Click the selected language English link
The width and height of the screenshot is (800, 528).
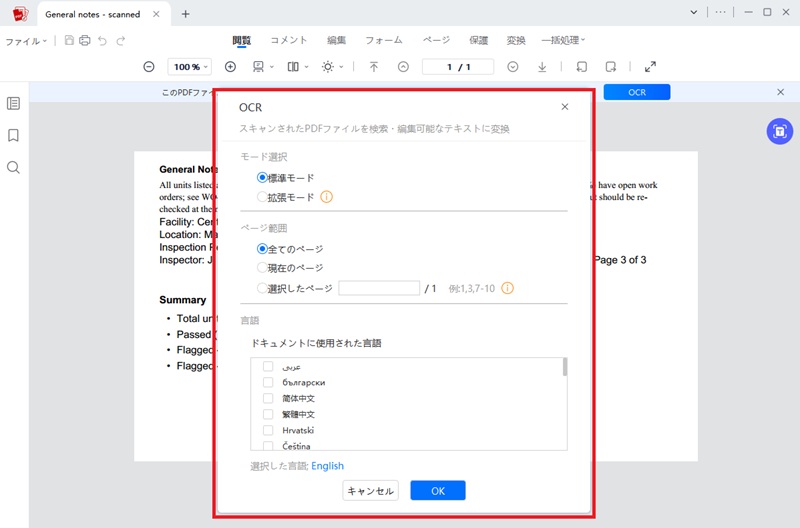pos(328,466)
